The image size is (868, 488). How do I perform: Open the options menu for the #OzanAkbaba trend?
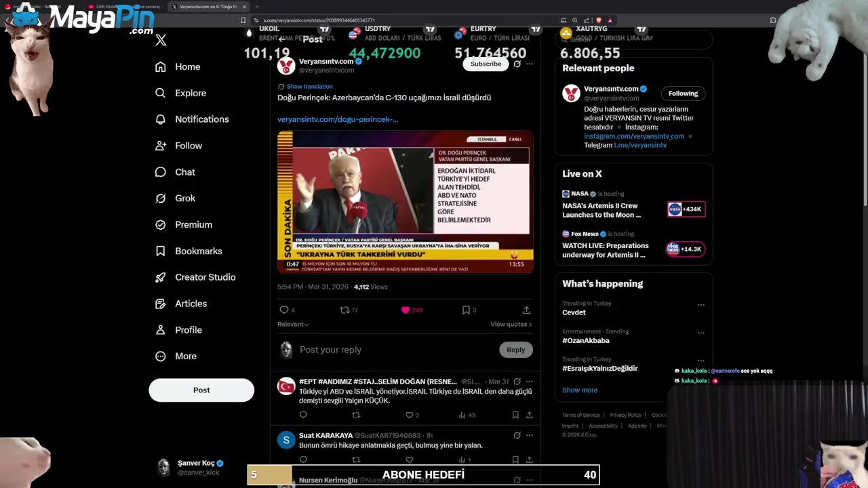[701, 333]
